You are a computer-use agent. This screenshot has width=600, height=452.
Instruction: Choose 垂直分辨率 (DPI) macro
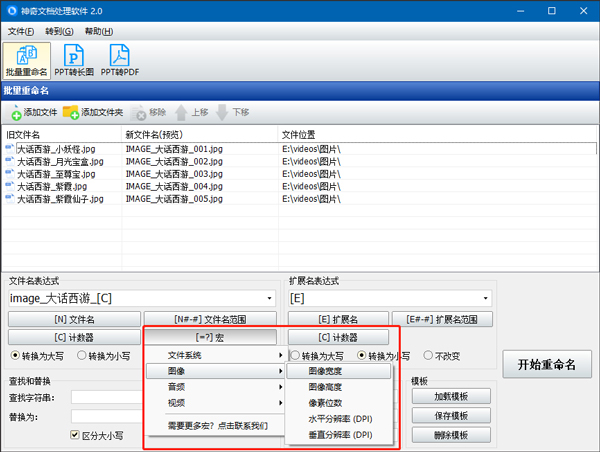[x=339, y=435]
